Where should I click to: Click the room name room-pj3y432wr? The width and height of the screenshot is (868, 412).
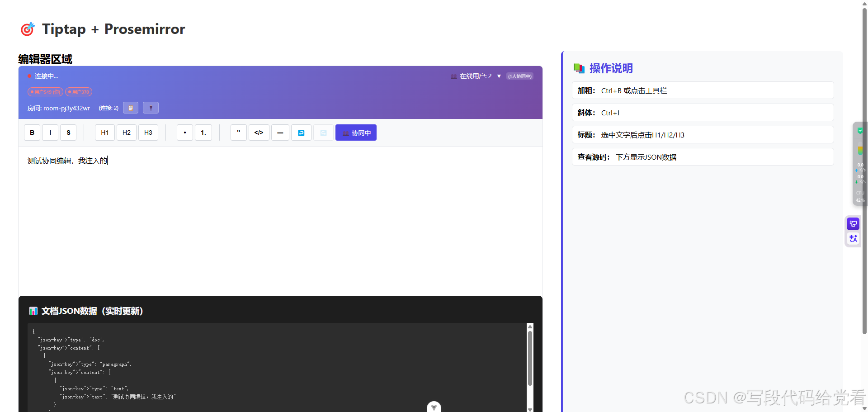(x=59, y=108)
